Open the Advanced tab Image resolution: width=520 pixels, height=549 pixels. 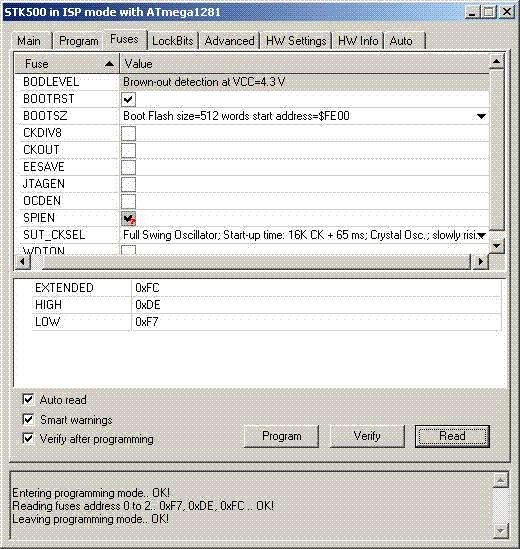(229, 41)
